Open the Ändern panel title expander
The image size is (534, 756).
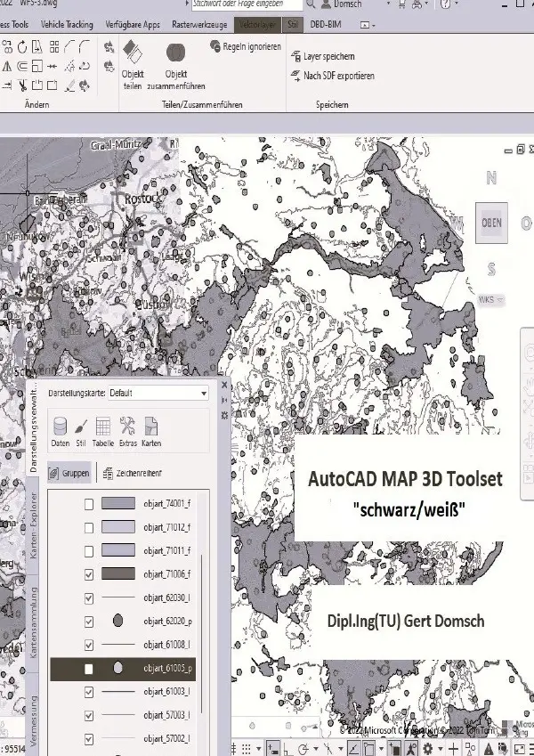click(x=37, y=104)
